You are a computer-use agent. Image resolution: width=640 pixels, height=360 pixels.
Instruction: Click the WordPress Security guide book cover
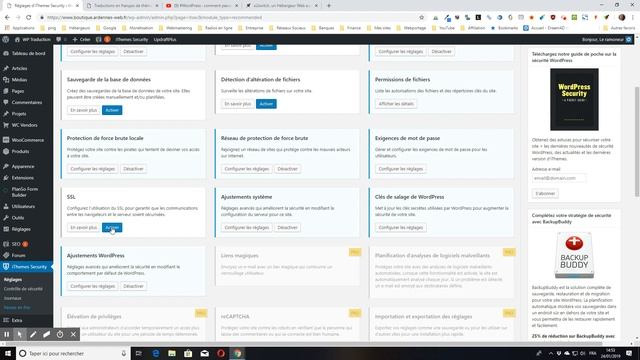pyautogui.click(x=574, y=99)
